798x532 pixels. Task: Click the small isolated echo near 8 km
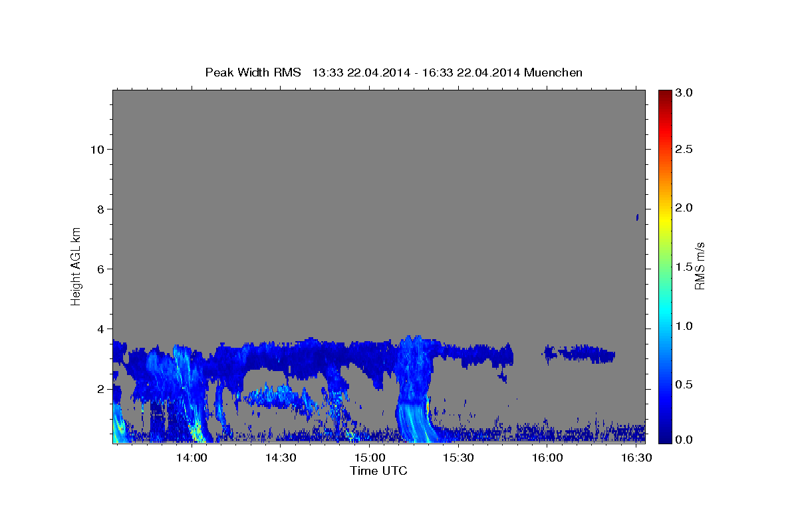pos(637,217)
